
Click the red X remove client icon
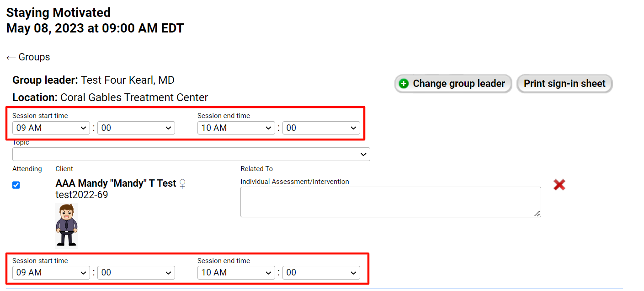pos(559,185)
